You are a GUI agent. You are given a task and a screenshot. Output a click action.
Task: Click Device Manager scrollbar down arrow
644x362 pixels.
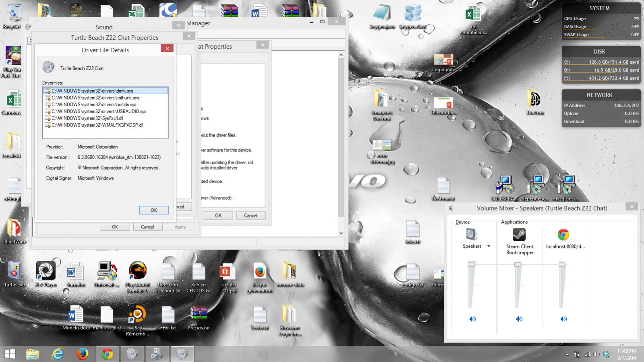[x=341, y=233]
